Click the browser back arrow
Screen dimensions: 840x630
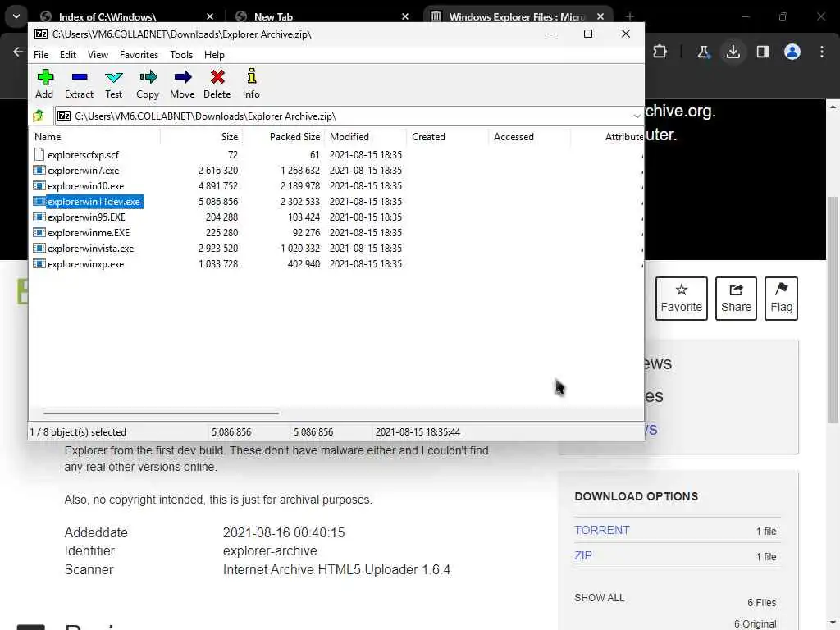18,52
